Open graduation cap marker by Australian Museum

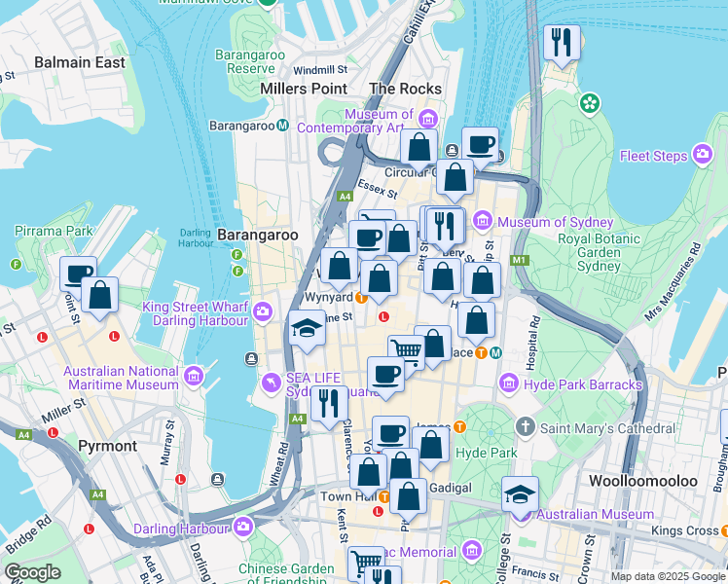521,495
